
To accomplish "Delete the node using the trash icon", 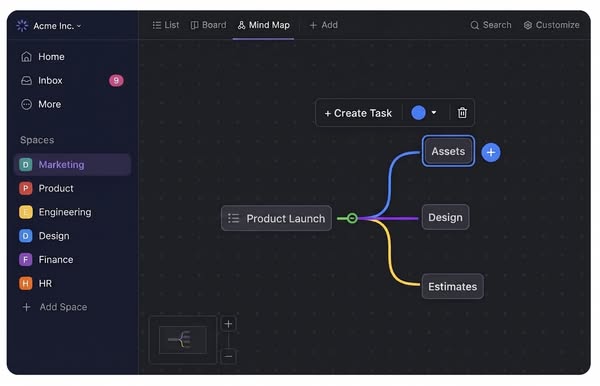I will click(462, 113).
